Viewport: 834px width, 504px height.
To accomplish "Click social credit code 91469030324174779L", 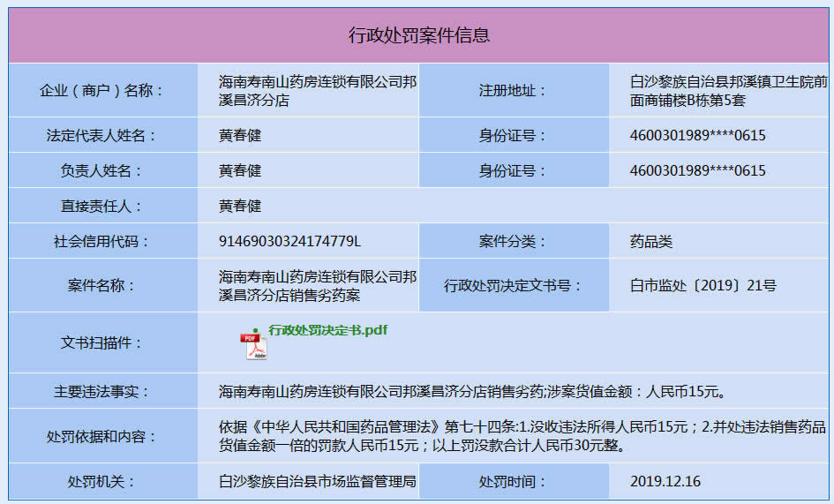I will [289, 241].
